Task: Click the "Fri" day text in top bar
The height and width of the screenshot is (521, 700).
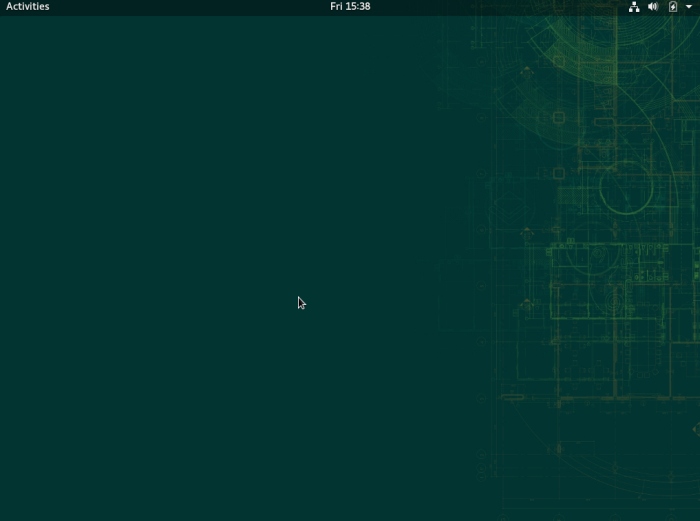Action: pyautogui.click(x=337, y=6)
